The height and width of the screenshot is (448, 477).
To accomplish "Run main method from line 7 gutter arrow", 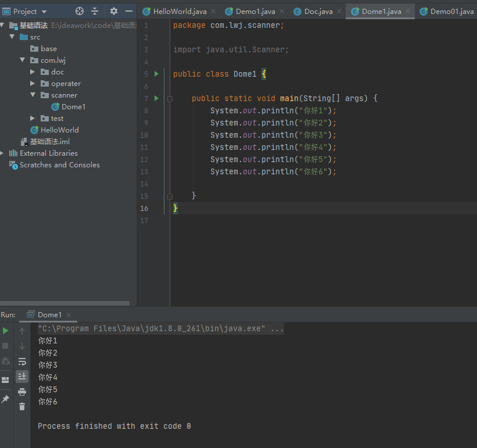I will (156, 98).
